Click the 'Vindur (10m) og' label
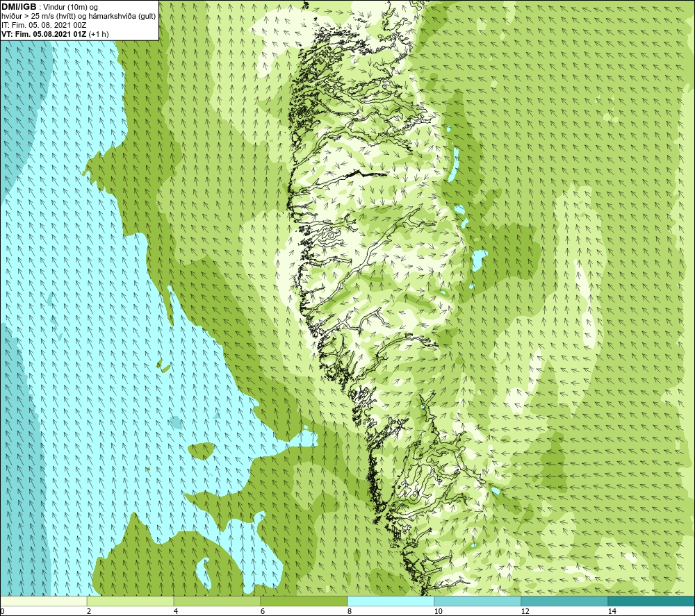Image resolution: width=695 pixels, height=616 pixels. point(70,8)
